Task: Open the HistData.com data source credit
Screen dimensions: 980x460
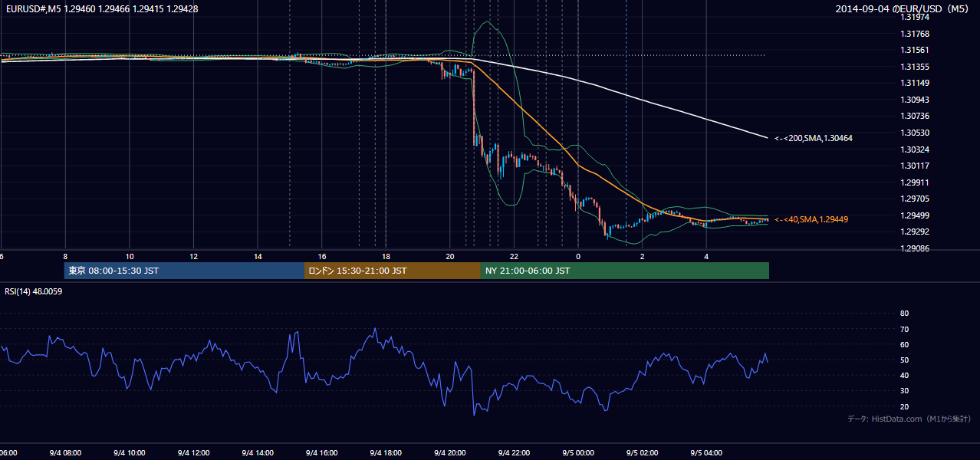Action: tap(909, 419)
